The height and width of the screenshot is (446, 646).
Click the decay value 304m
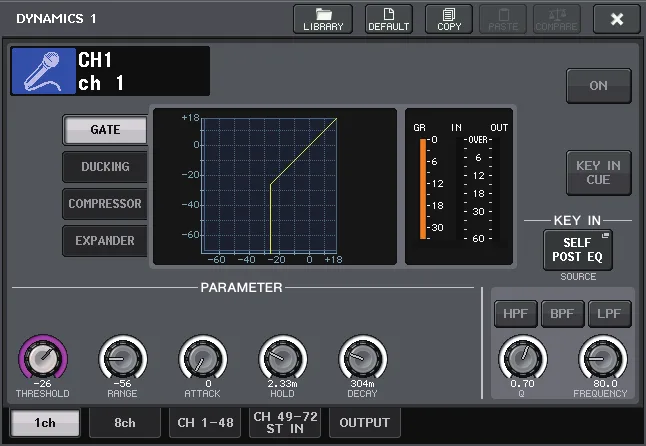(x=363, y=383)
